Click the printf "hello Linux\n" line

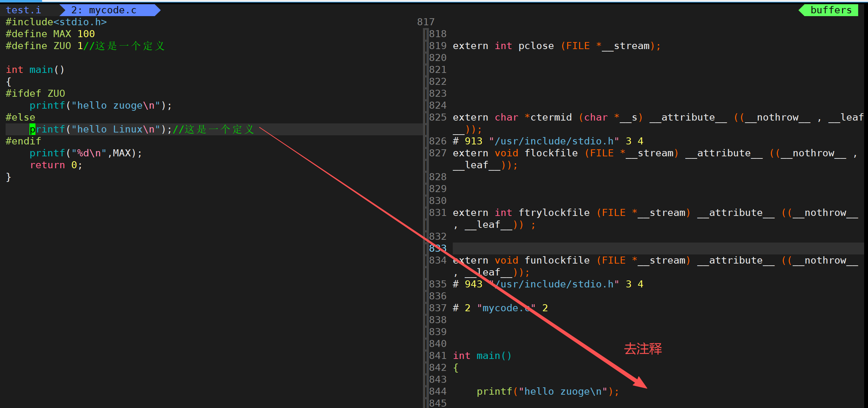tap(142, 129)
